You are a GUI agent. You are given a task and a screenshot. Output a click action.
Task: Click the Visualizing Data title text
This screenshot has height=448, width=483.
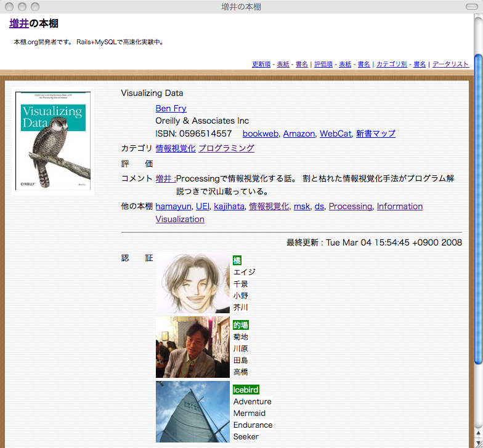click(152, 93)
